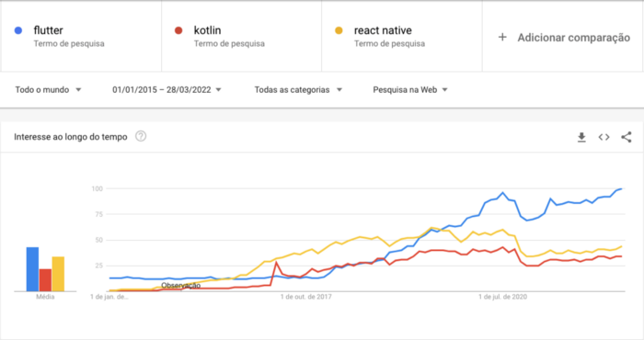Select the flutter search term card
Image resolution: width=644 pixels, height=340 pixels.
click(81, 36)
